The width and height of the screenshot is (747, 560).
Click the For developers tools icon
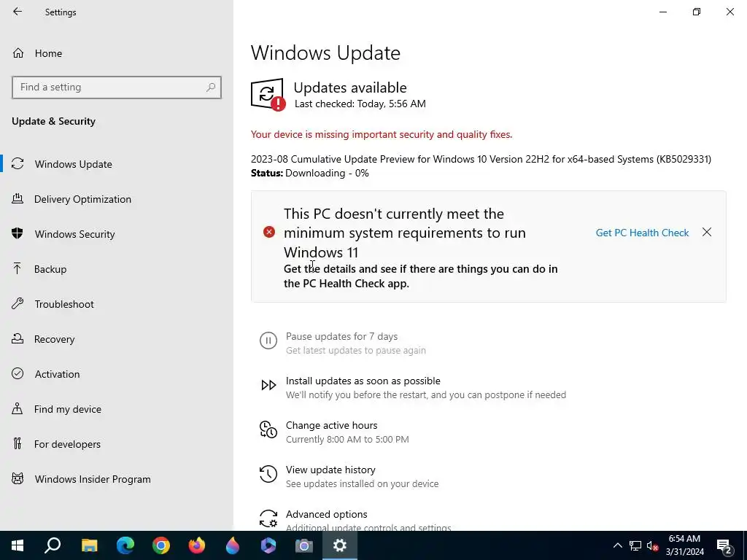(18, 444)
